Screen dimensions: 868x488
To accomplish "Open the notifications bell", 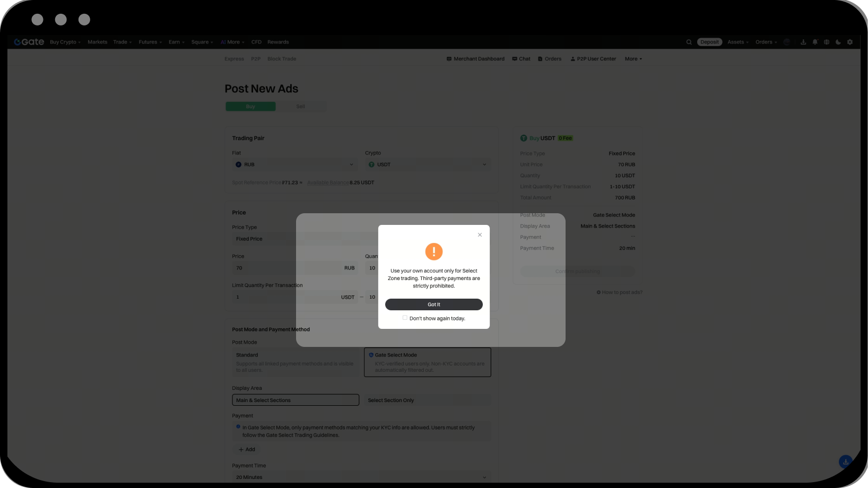I will pyautogui.click(x=815, y=42).
